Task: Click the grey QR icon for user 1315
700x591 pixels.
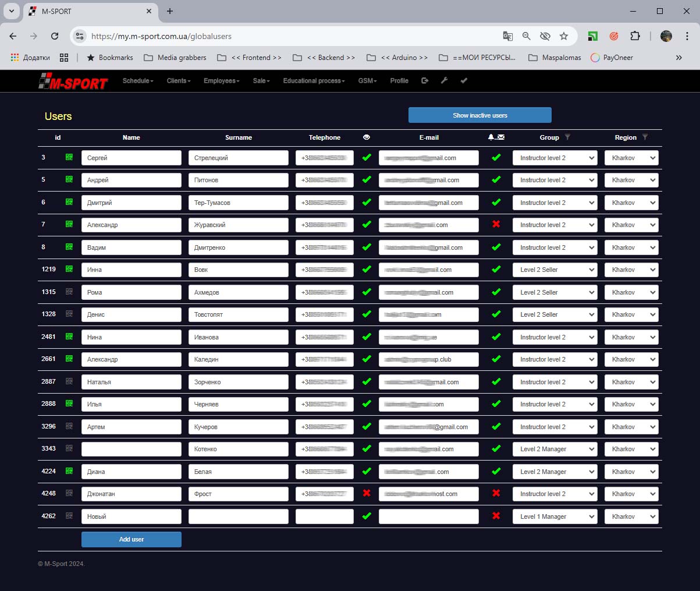Action: point(69,292)
